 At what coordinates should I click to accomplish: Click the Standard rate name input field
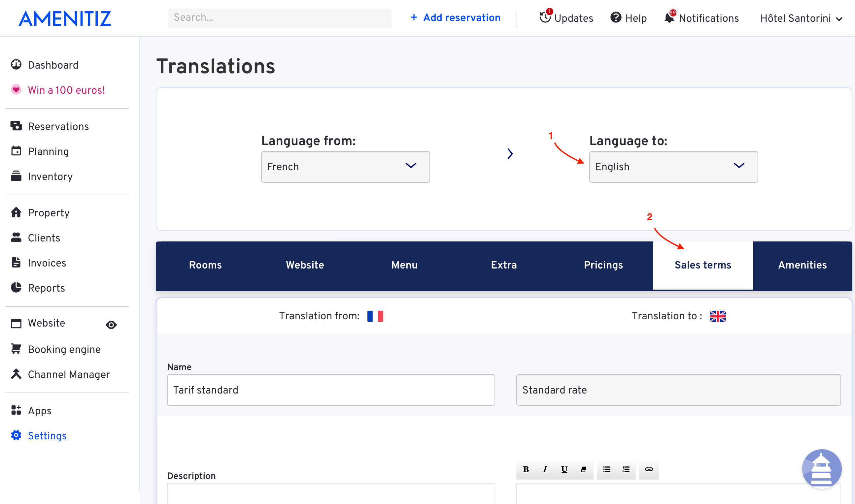click(x=679, y=390)
